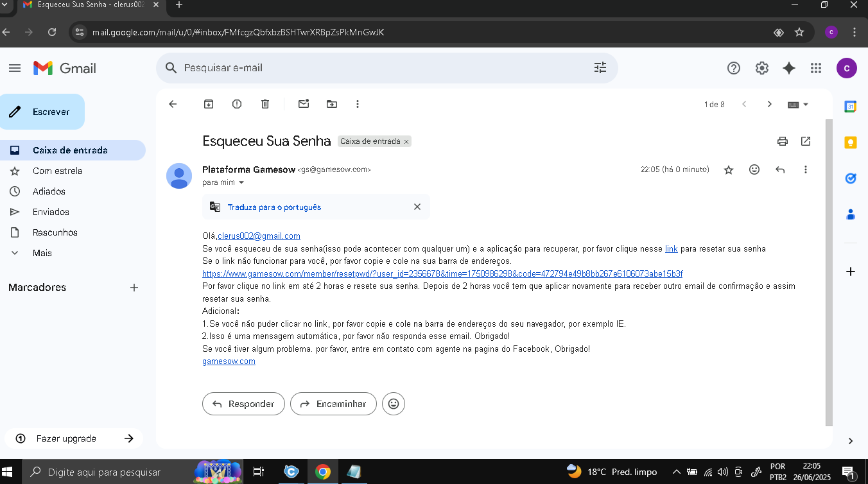Bookmark this page star icon
The image size is (868, 484).
click(x=799, y=32)
